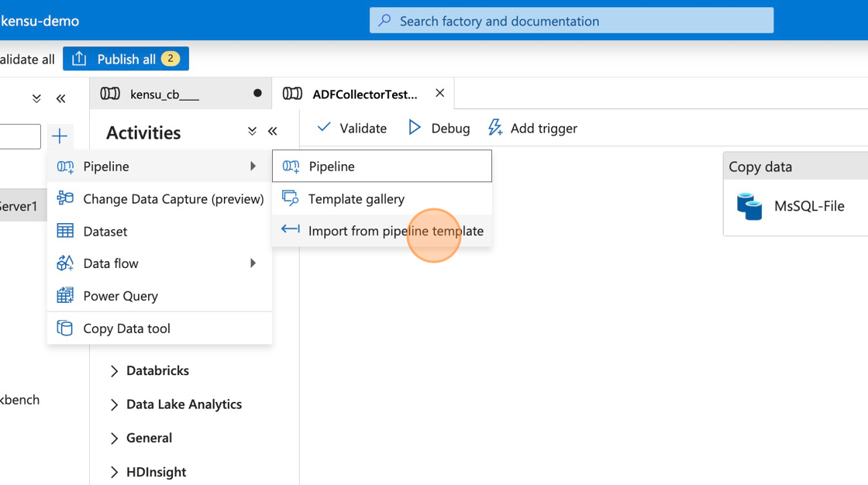Click the ADFCollectorTest tab pipeline icon
Image resolution: width=868 pixels, height=485 pixels.
point(292,94)
